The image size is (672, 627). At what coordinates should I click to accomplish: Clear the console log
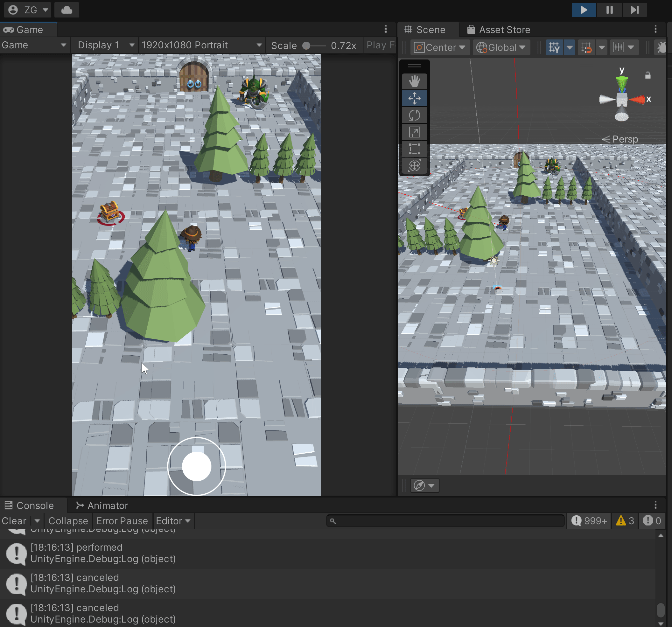(14, 521)
